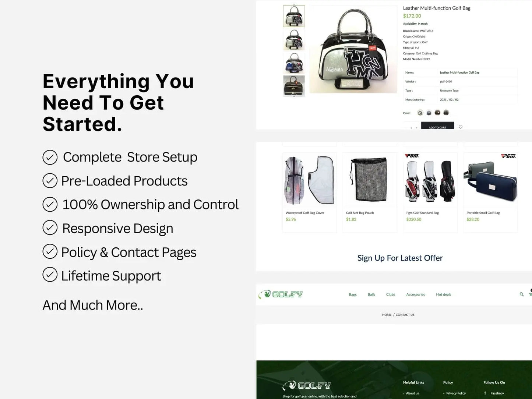532x399 pixels.
Task: Choose the last color swatch option
Action: 446,113
